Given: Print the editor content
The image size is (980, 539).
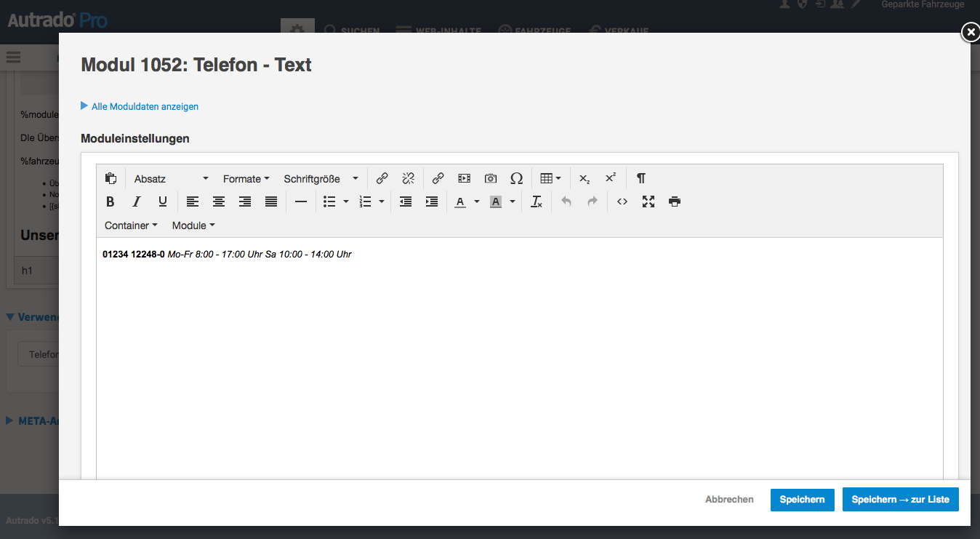Looking at the screenshot, I should coord(675,201).
